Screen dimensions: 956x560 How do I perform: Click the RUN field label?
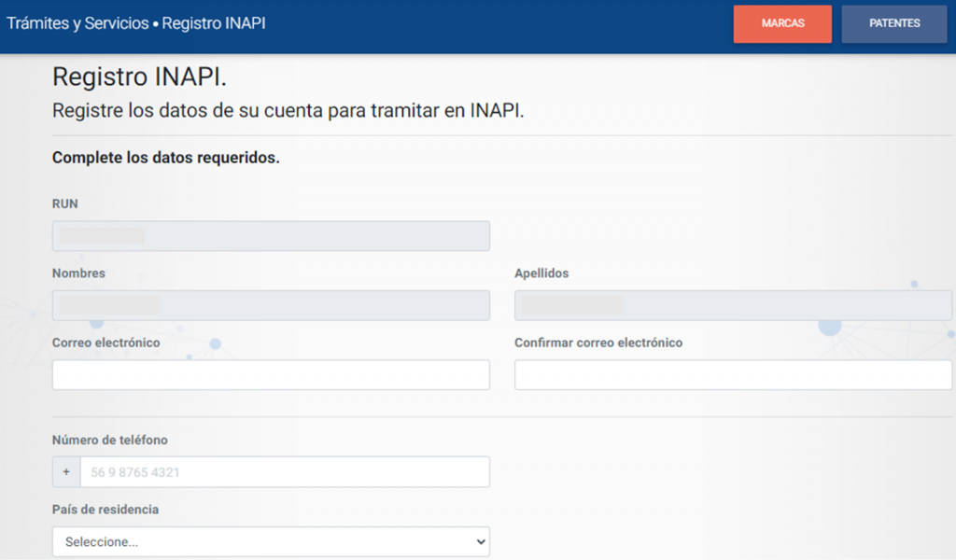coord(65,203)
